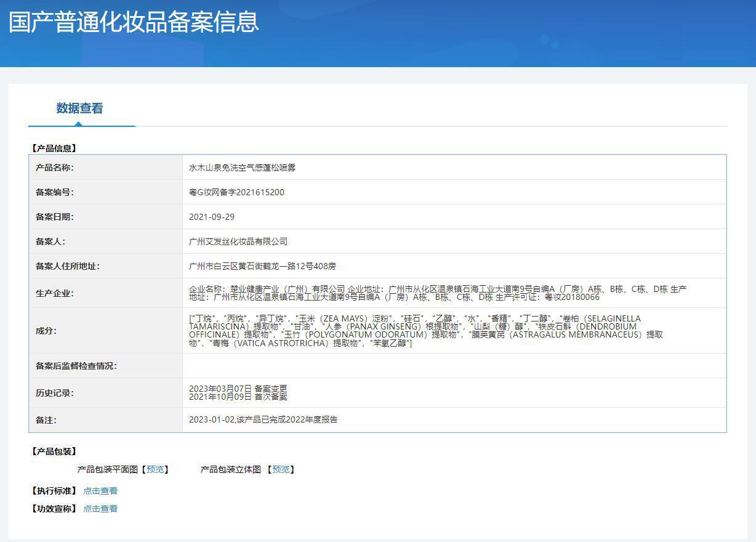Click the history entry 2023年03月07日 备案变更
The height and width of the screenshot is (542, 756).
point(238,389)
